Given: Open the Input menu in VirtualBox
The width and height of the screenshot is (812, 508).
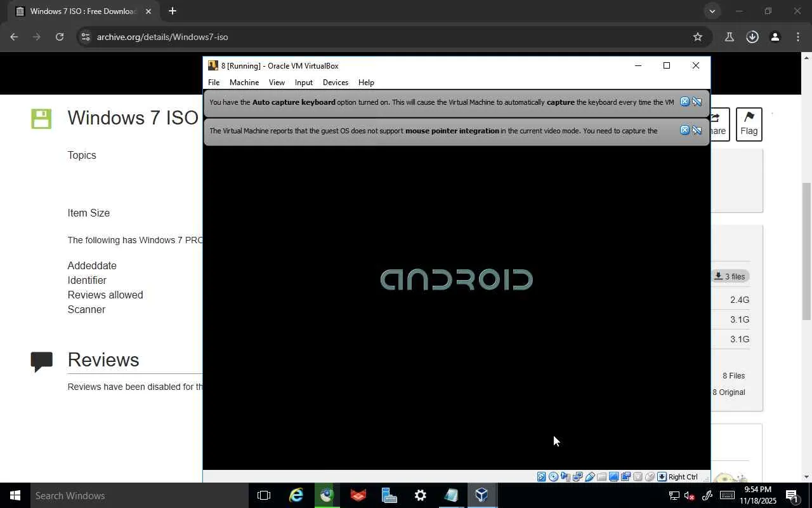Looking at the screenshot, I should (x=304, y=83).
